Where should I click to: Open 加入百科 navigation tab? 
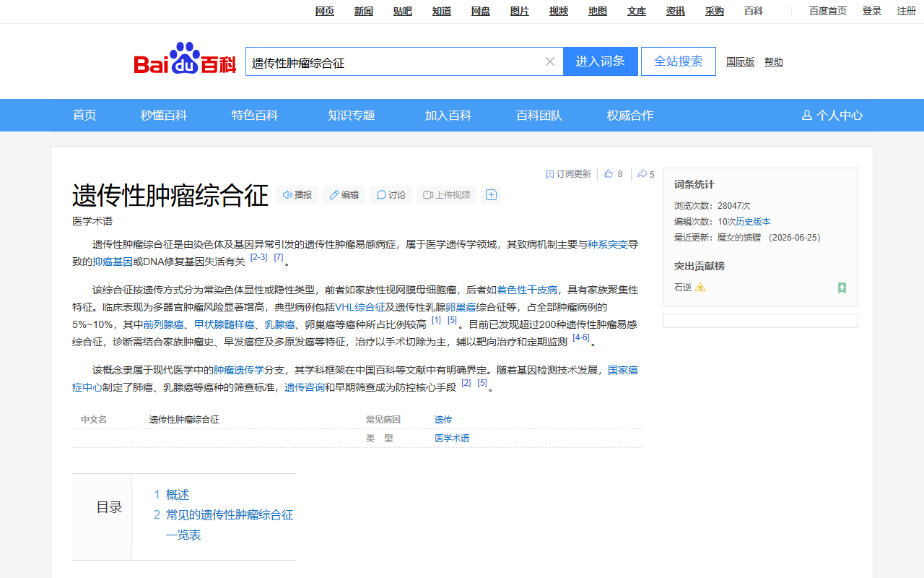coord(448,116)
